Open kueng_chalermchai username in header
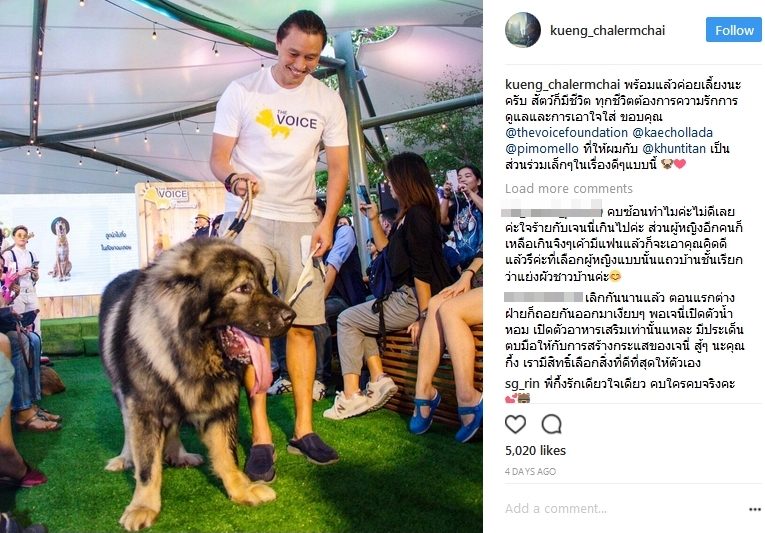 (607, 30)
